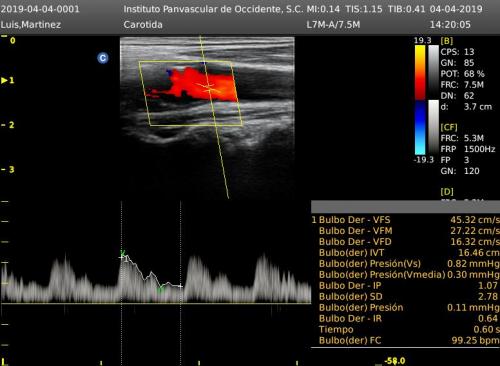Click the POT 68 % power setting
Image resolution: width=500 pixels, height=366 pixels.
(462, 74)
